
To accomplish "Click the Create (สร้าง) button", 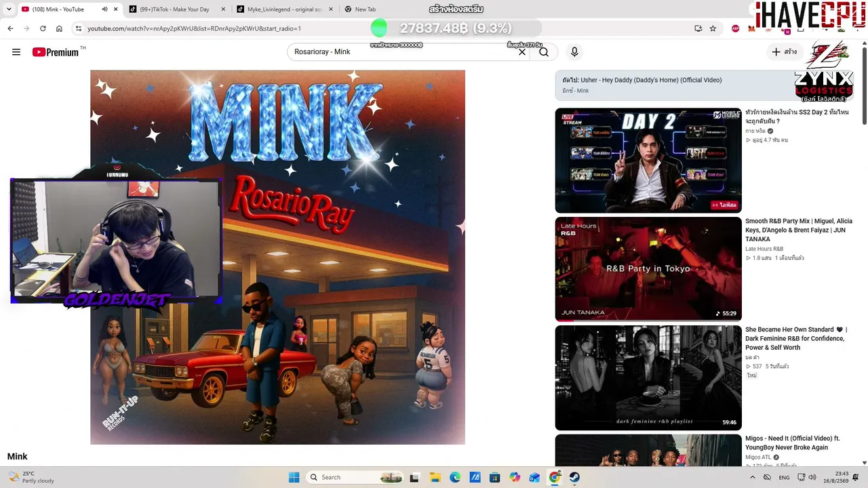I will tap(785, 52).
